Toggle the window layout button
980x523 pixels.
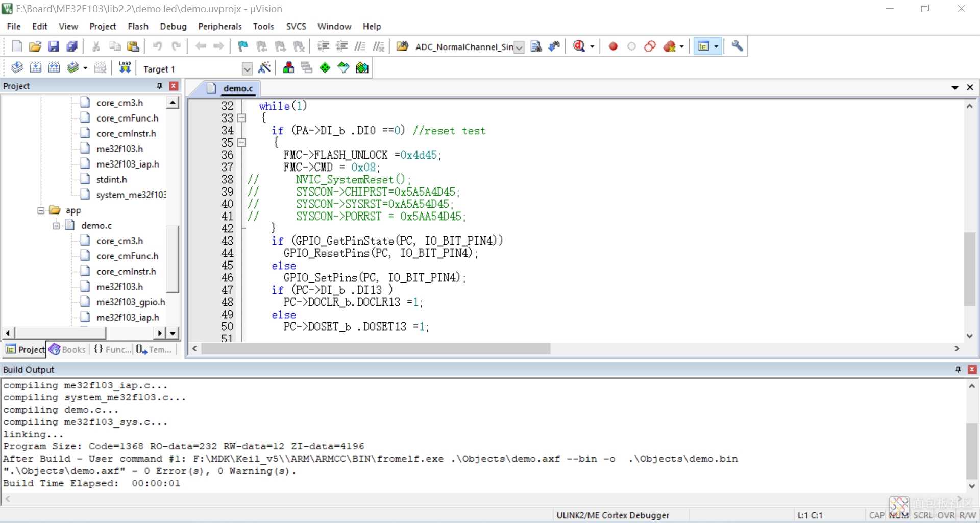pyautogui.click(x=704, y=46)
